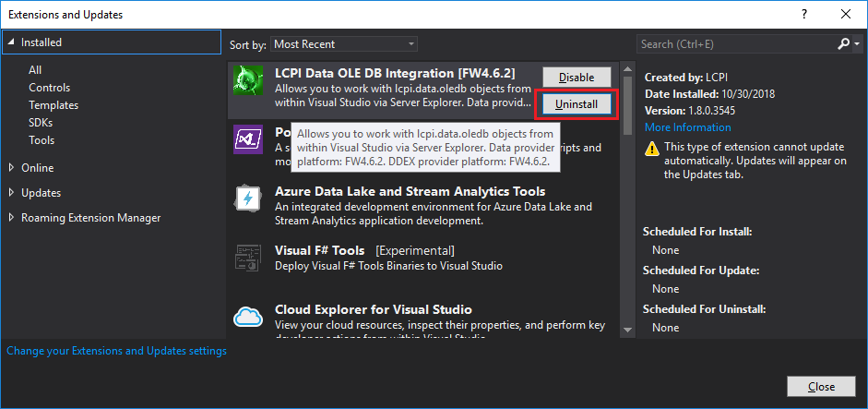Expand the Roaming Extension Manager category

pos(12,218)
